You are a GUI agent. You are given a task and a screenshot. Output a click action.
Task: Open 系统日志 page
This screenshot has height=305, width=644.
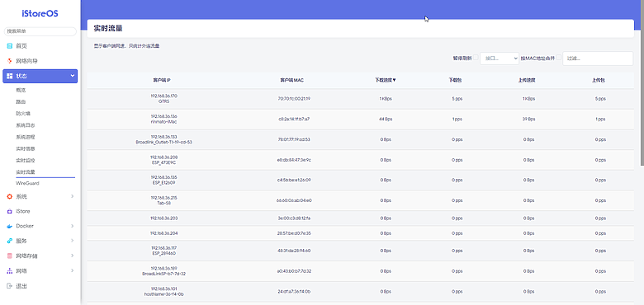click(x=26, y=125)
